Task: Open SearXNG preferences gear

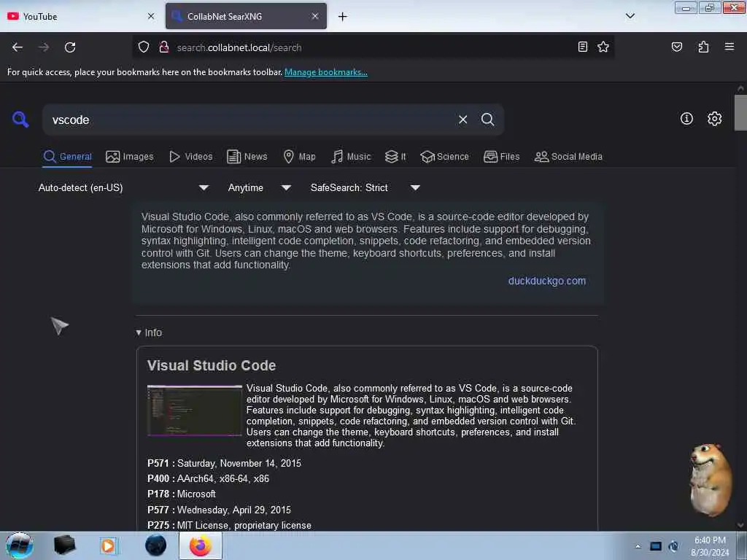Action: (x=714, y=119)
